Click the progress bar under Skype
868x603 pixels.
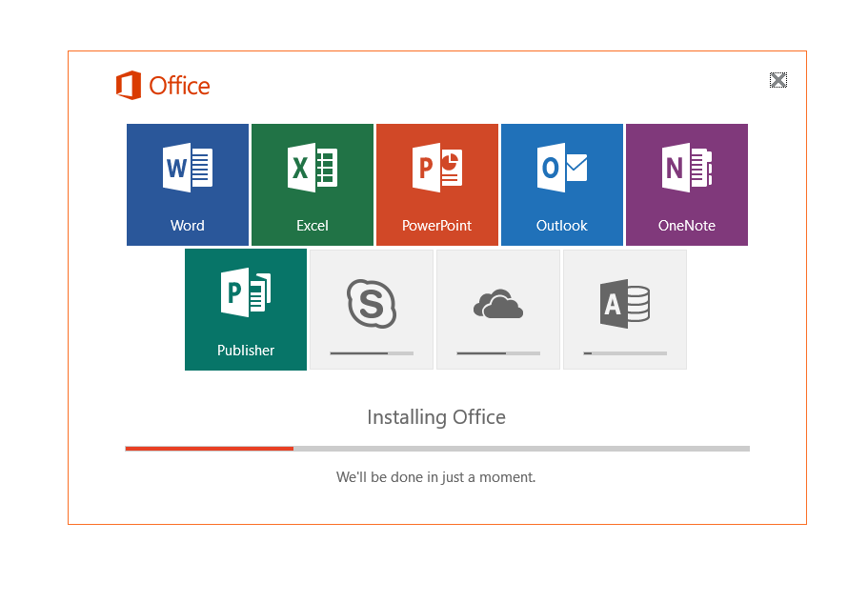point(372,353)
